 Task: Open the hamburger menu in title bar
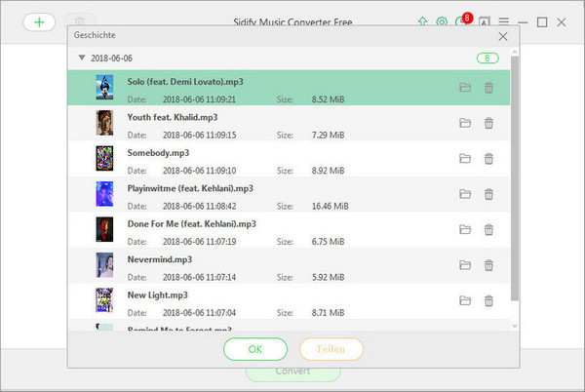pyautogui.click(x=504, y=21)
